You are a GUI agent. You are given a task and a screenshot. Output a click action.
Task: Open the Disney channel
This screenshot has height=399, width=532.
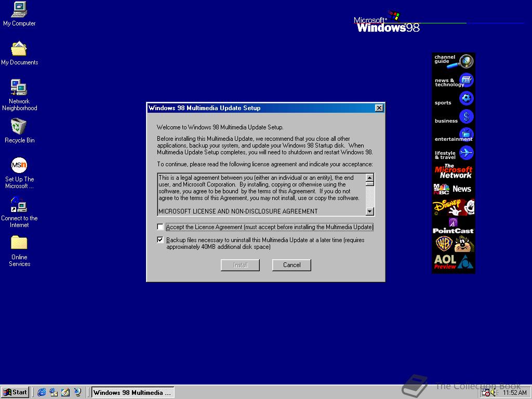[x=454, y=207]
